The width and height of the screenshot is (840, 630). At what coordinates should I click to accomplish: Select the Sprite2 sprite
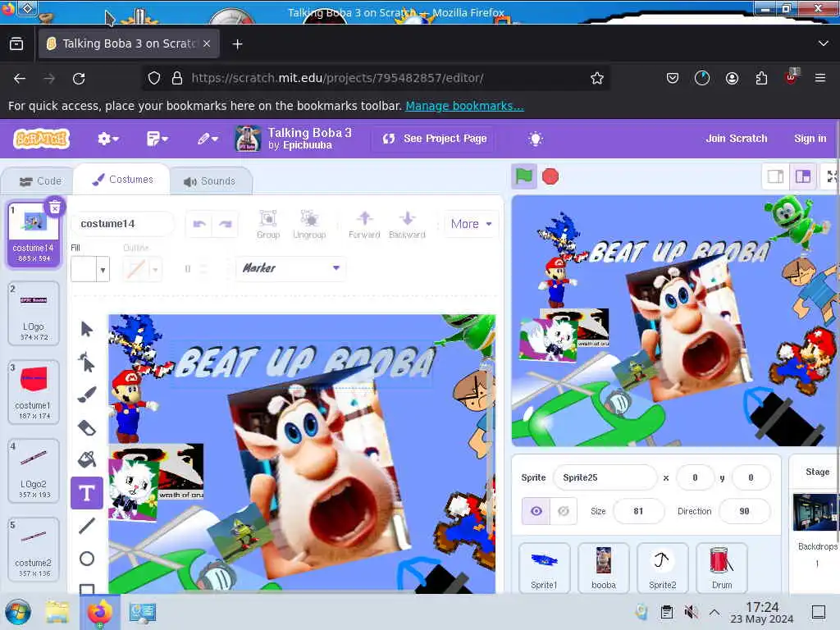pos(662,568)
